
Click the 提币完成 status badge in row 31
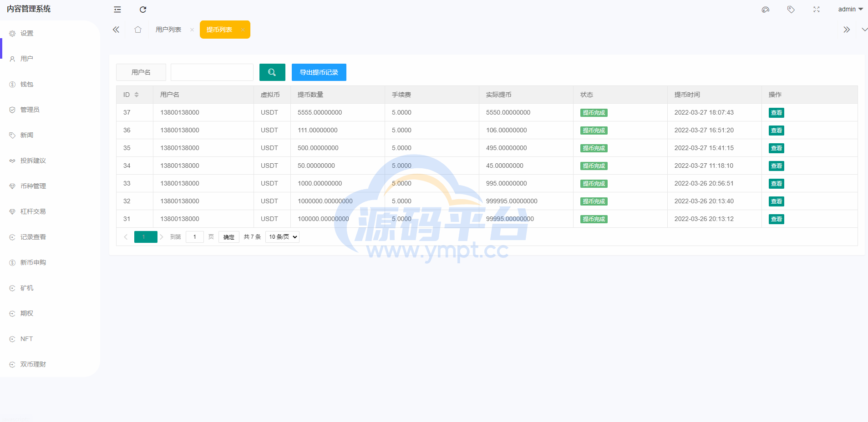click(594, 219)
